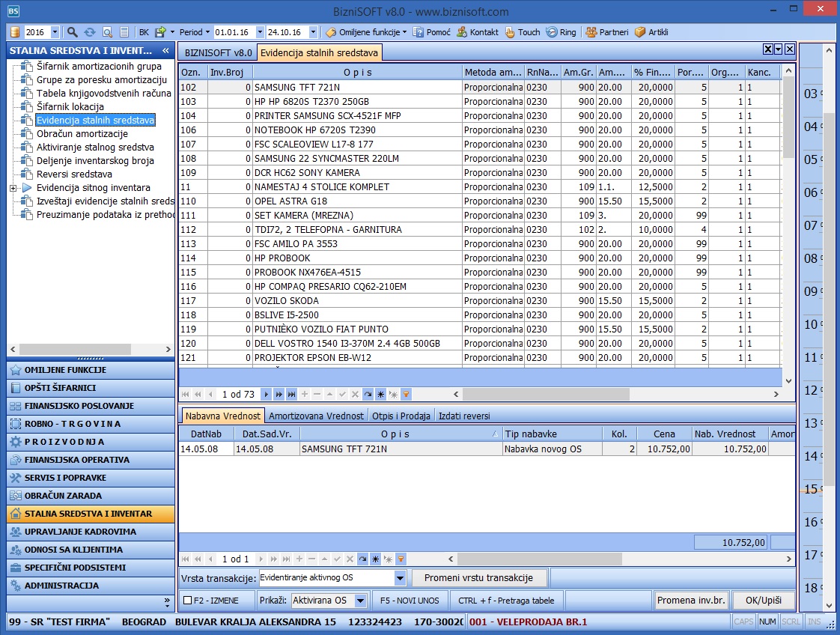Open the Prikaži Aktivirana OS dropdown
Viewport: 840px width, 635px height.
361,601
